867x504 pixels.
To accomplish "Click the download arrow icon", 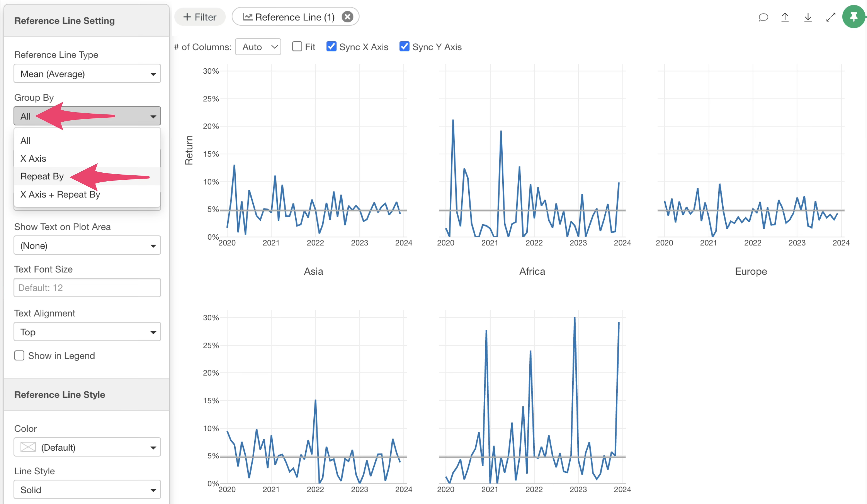I will point(808,17).
